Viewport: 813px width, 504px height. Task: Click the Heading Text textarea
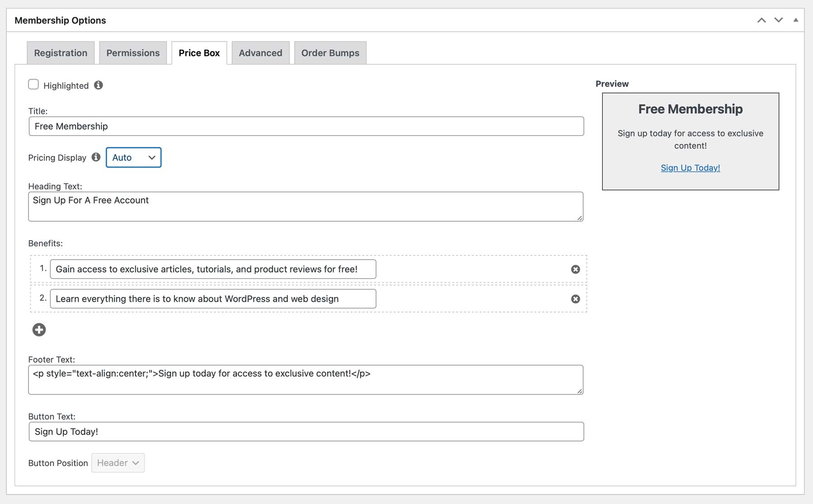[306, 205]
